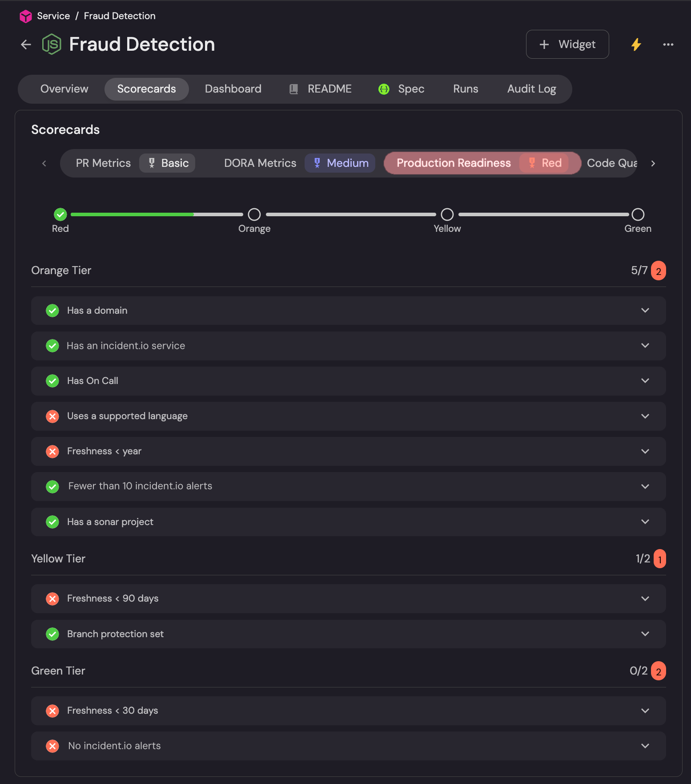
Task: Expand the Uses a supported language rule
Action: [x=348, y=416]
